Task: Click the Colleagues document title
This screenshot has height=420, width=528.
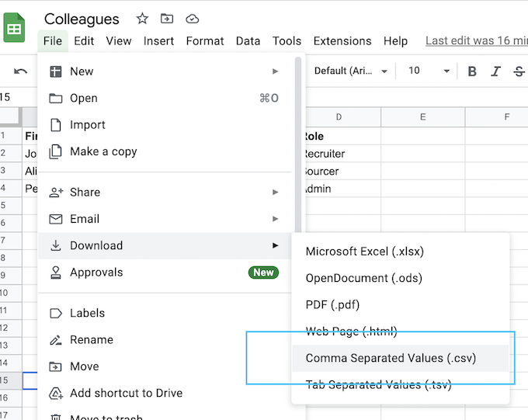Action: point(82,19)
